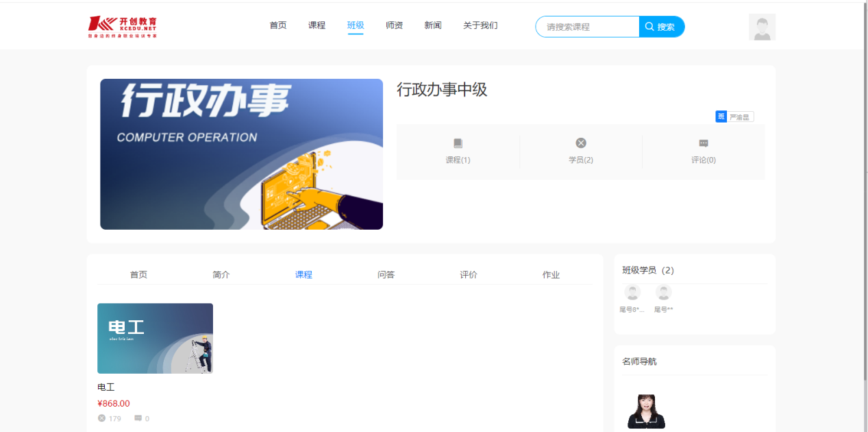Click the circle icon beside 179
This screenshot has width=868, height=432.
[101, 418]
